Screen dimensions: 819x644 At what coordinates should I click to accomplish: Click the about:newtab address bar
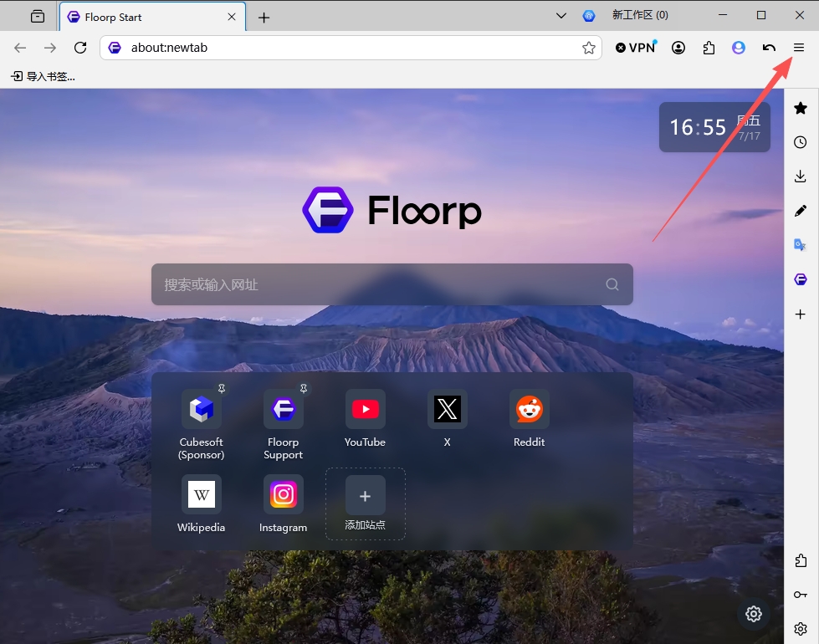pyautogui.click(x=351, y=48)
